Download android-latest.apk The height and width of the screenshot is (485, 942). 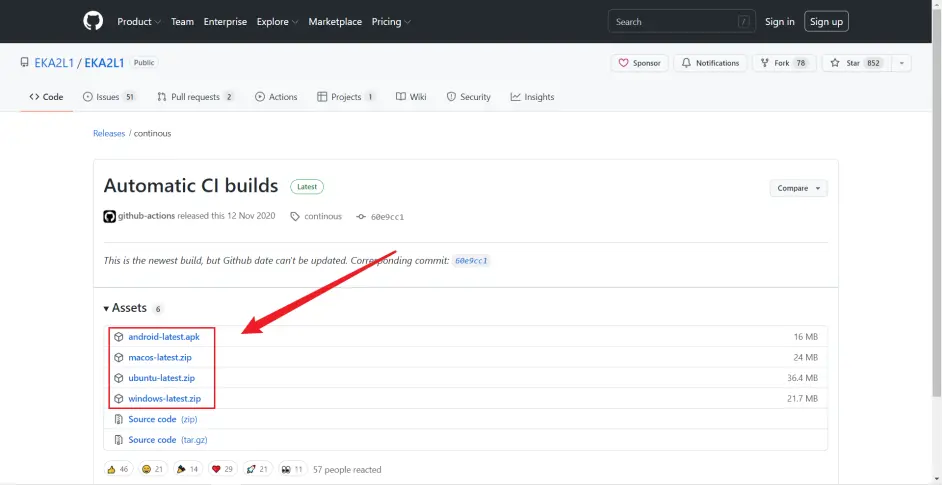pyautogui.click(x=163, y=337)
